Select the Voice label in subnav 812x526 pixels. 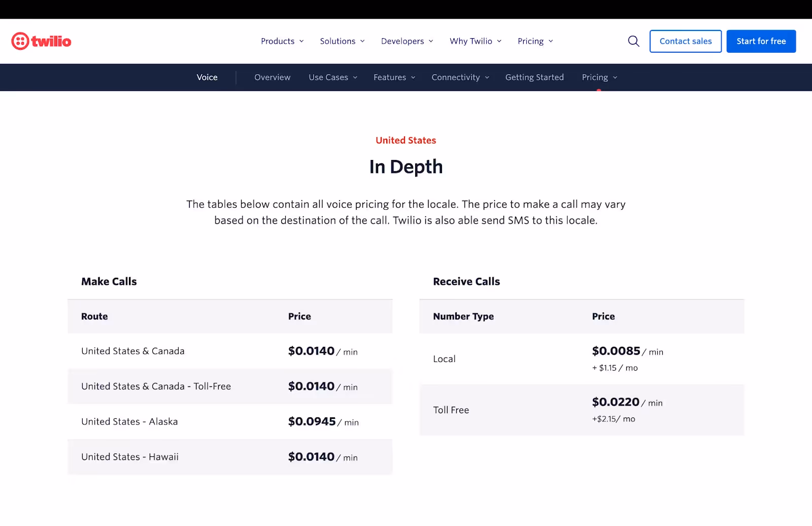pyautogui.click(x=207, y=77)
